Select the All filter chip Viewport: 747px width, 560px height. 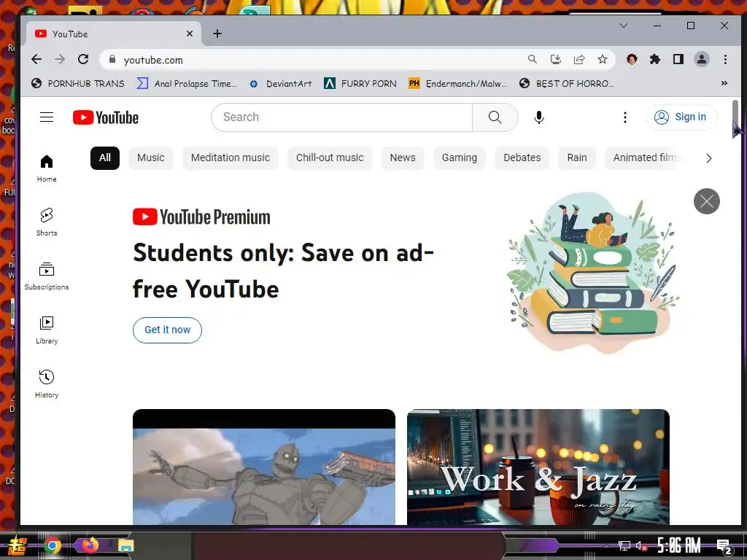click(x=105, y=157)
